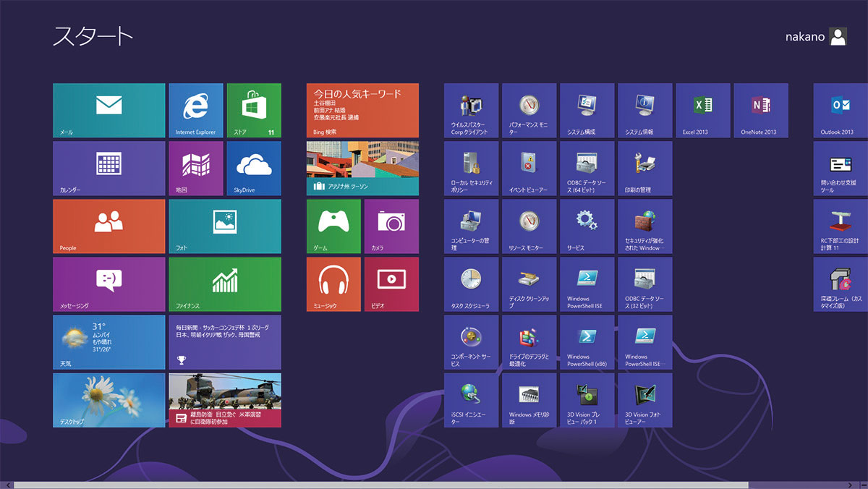The width and height of the screenshot is (868, 489).
Task: Open the デスクトップ (Desktop) tile
Action: [109, 399]
